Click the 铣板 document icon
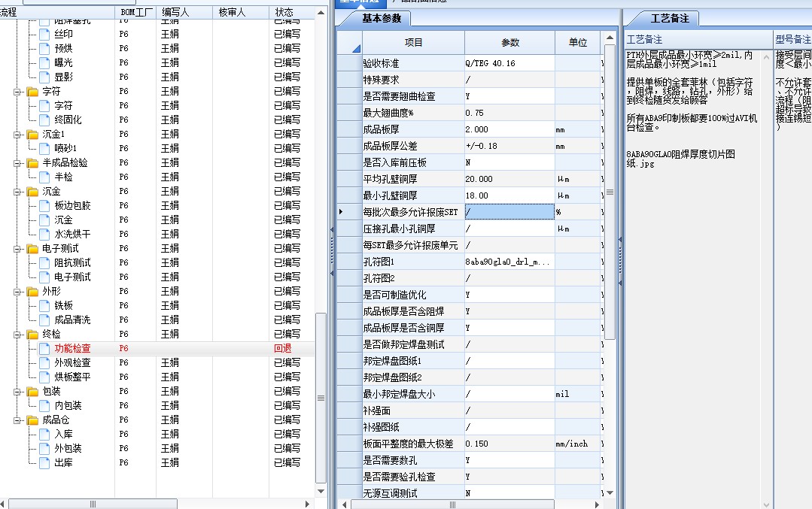This screenshot has width=812, height=509. click(44, 306)
